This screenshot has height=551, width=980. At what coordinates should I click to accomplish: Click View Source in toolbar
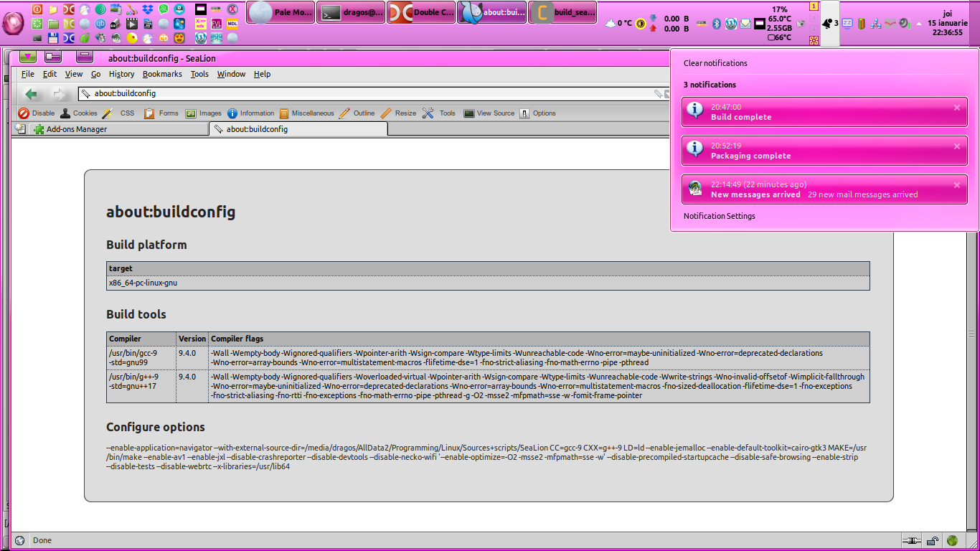pos(489,113)
